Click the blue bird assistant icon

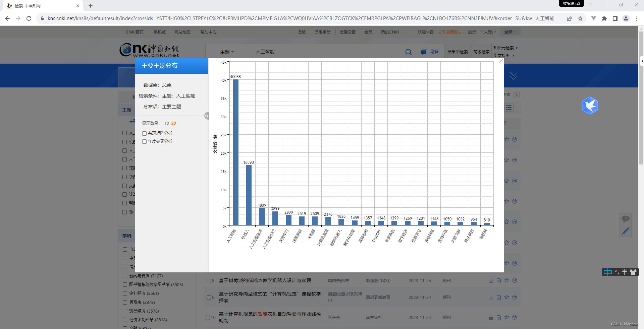click(x=590, y=106)
